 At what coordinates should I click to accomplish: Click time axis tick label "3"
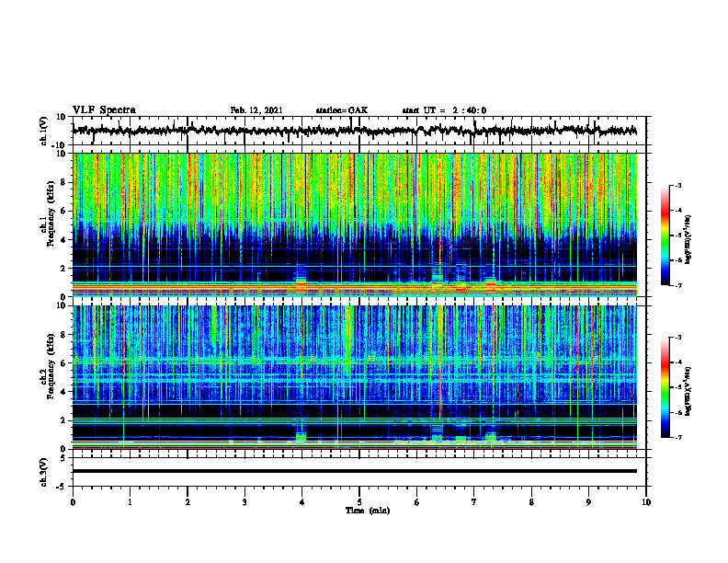245,502
